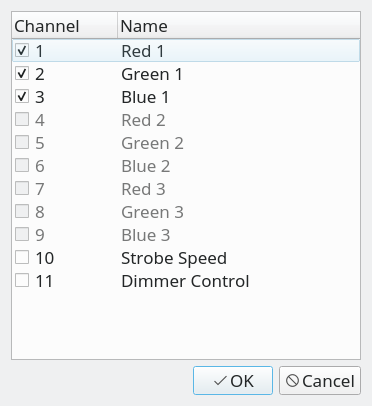The height and width of the screenshot is (406, 372).
Task: Enable the channel 10 Strobe Speed checkbox
Action: click(22, 258)
